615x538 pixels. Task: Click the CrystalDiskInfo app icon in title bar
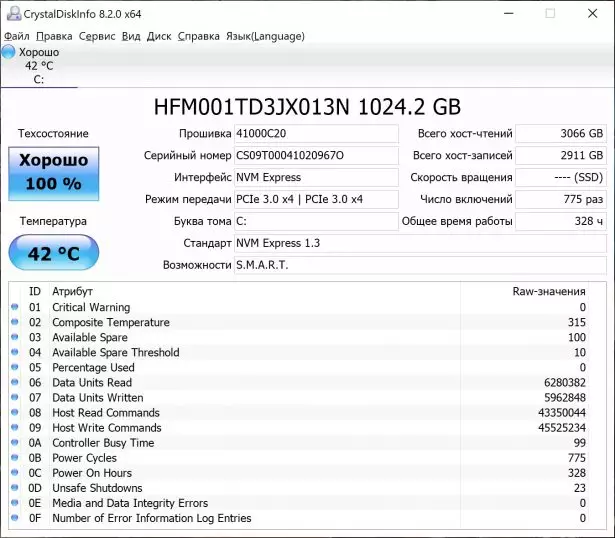[x=11, y=13]
